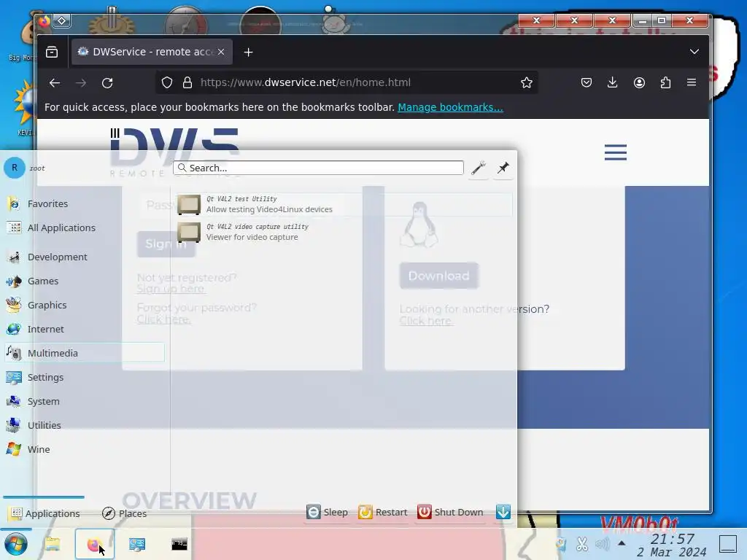Click the Firefox taskbar button
Image resolution: width=747 pixels, height=560 pixels.
[94, 544]
